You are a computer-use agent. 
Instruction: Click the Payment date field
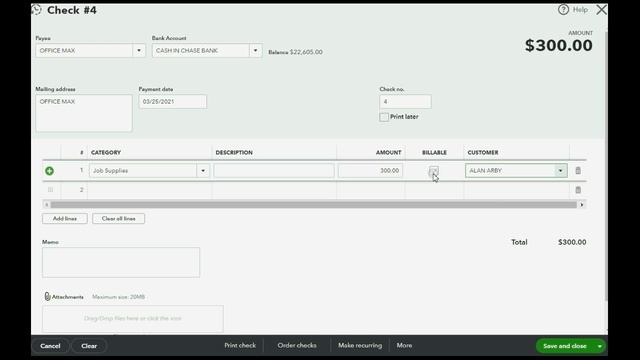173,102
